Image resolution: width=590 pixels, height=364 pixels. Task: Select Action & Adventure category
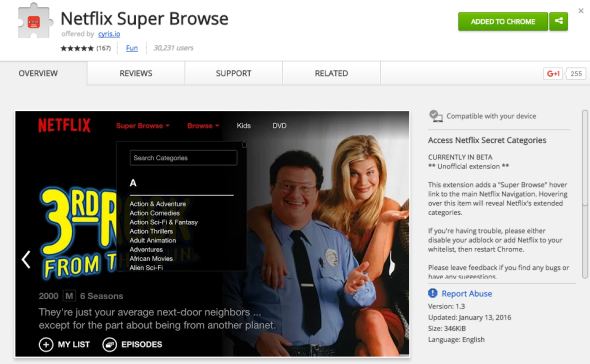pos(158,204)
